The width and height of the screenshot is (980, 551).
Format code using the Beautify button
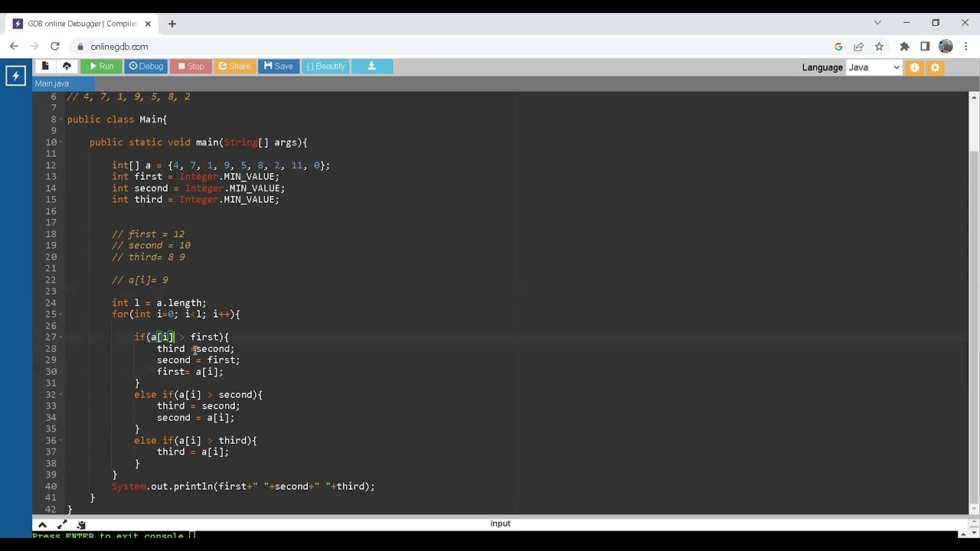pos(325,67)
